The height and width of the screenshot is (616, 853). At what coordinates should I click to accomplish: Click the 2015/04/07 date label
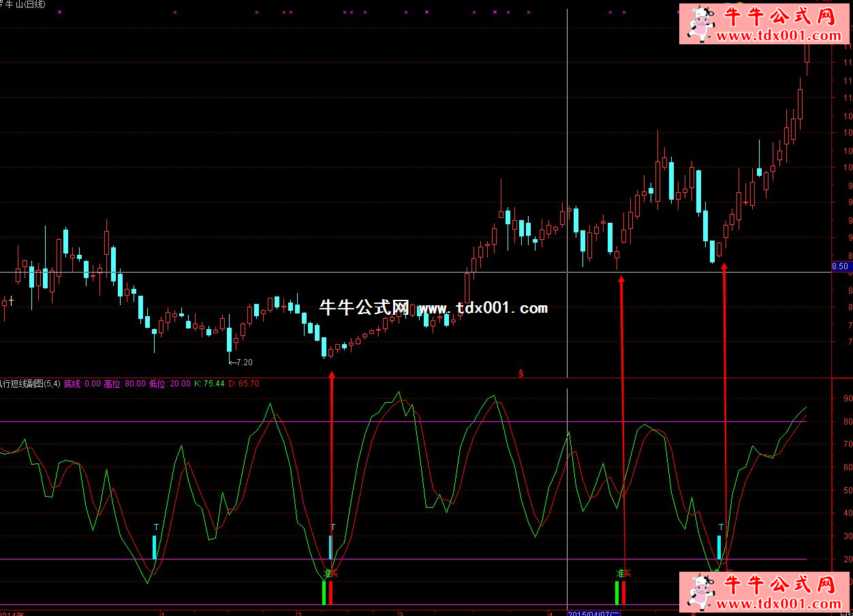593,613
